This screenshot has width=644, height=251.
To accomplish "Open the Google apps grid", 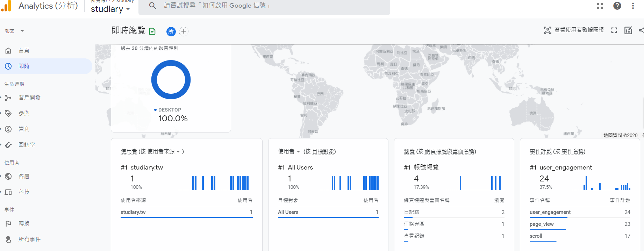I will [x=600, y=6].
